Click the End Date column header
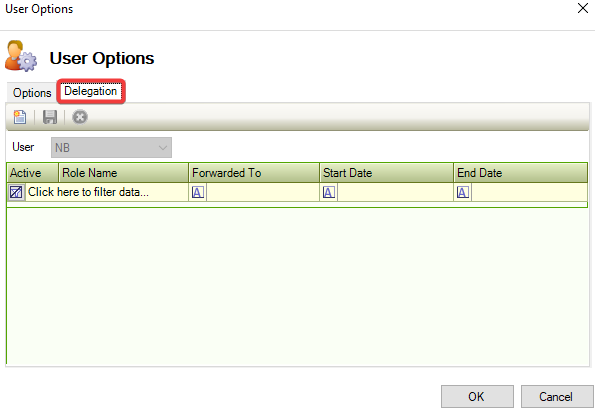The image size is (595, 414). (x=521, y=173)
